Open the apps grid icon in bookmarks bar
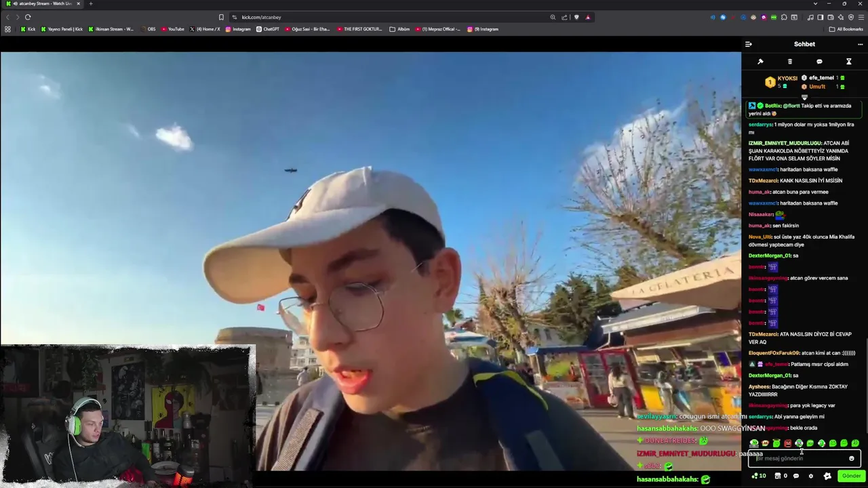 (7, 29)
